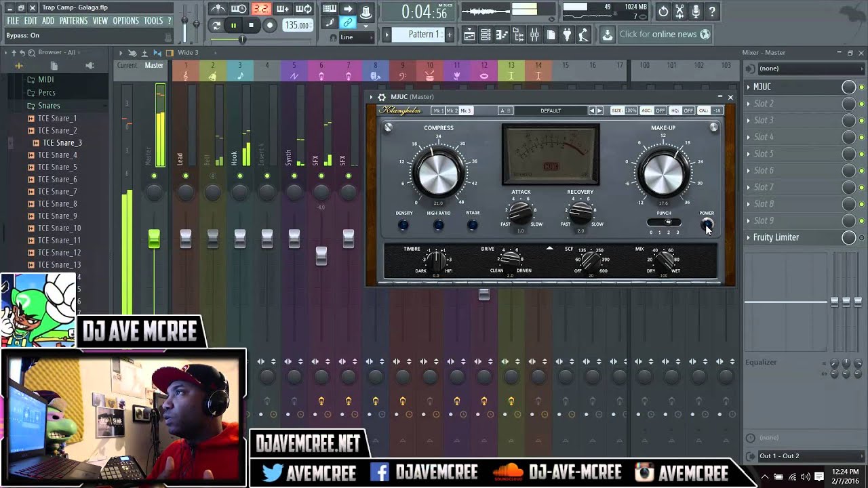Viewport: 868px width, 488px height.
Task: Toggle pattern/song mode button
Action: (x=216, y=26)
